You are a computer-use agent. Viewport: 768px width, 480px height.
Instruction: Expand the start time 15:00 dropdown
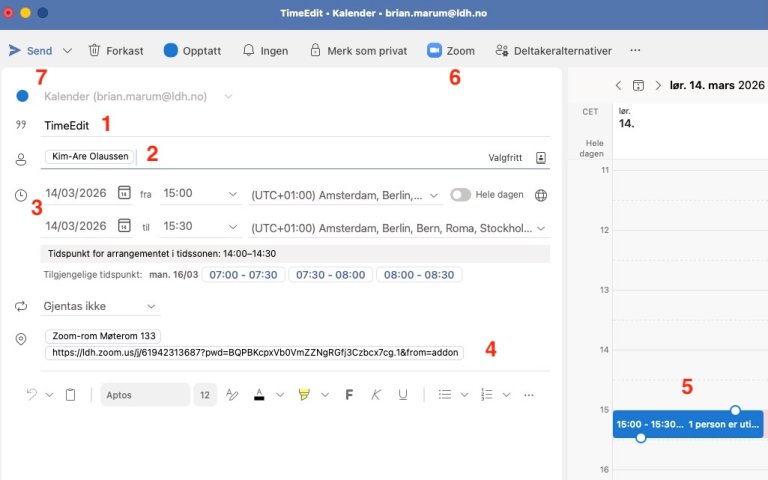[233, 194]
